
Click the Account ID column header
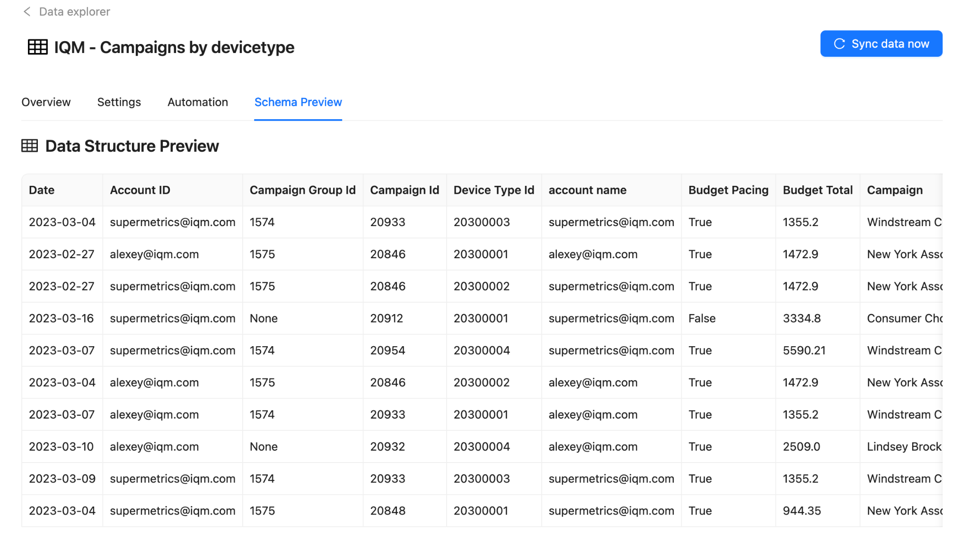tap(140, 190)
